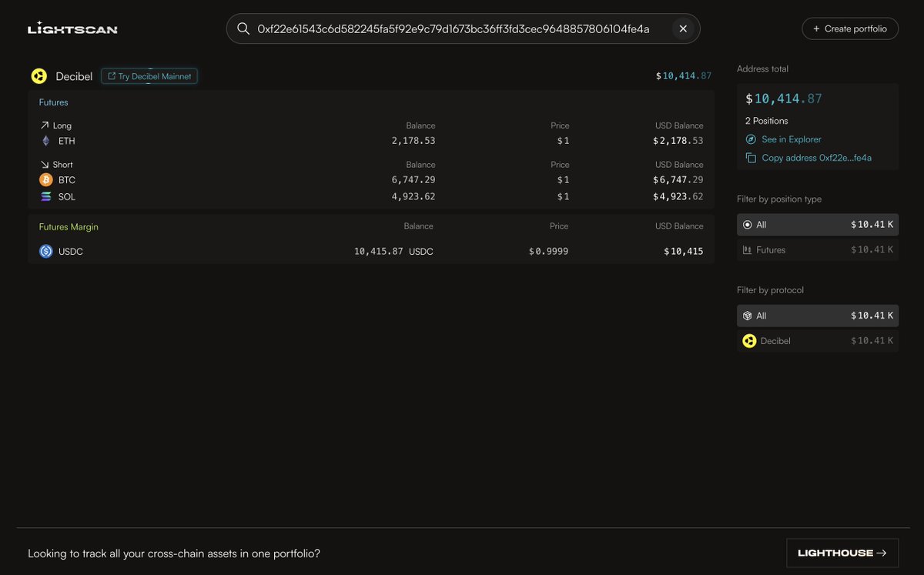924x575 pixels.
Task: Click the 2 Positions text
Action: 766,121
